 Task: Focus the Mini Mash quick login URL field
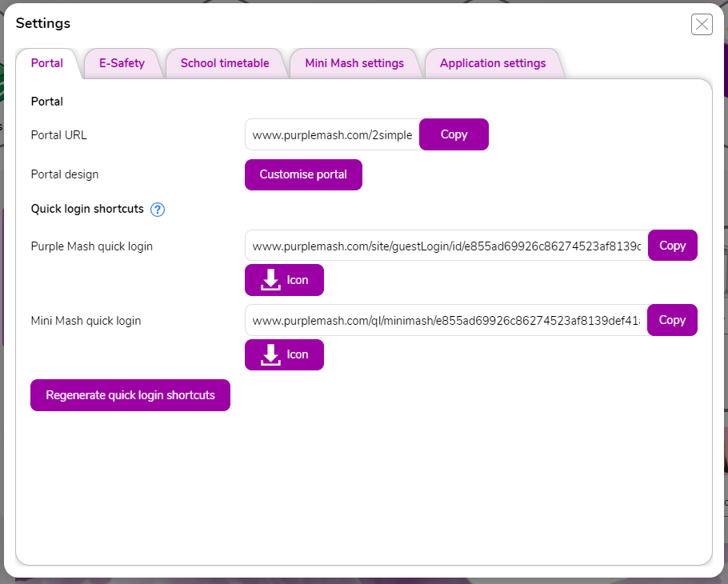pyautogui.click(x=446, y=320)
